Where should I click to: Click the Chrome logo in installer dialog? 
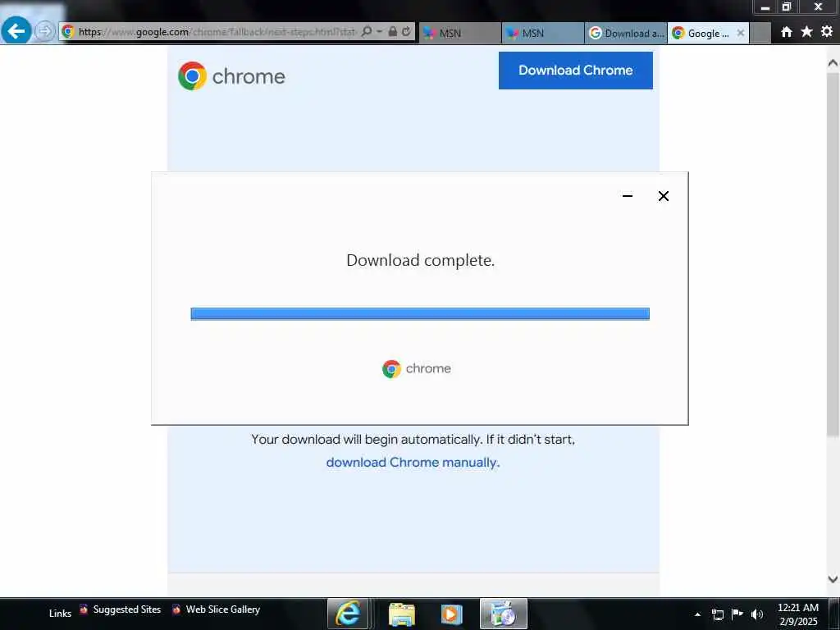417,368
